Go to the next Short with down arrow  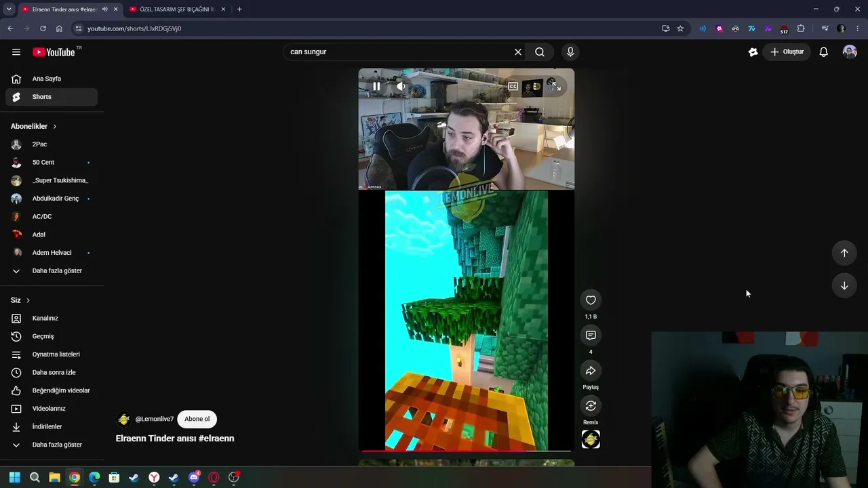tap(844, 285)
